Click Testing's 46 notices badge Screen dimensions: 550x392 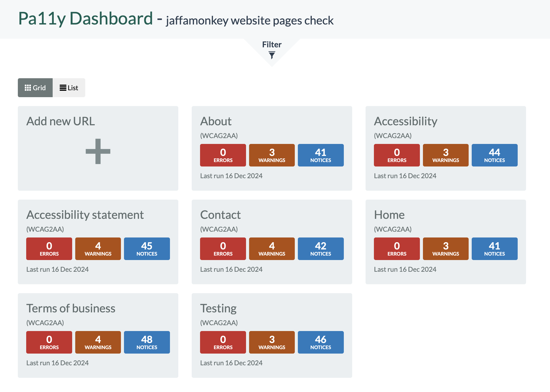tap(321, 342)
